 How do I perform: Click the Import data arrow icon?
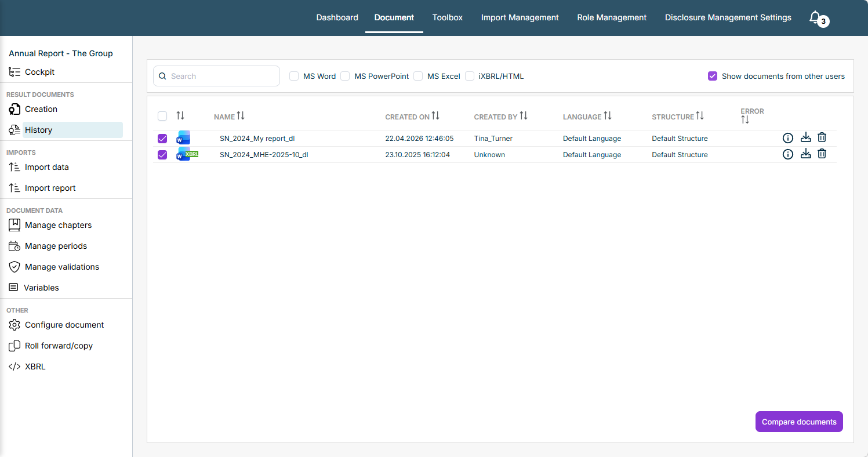14,167
